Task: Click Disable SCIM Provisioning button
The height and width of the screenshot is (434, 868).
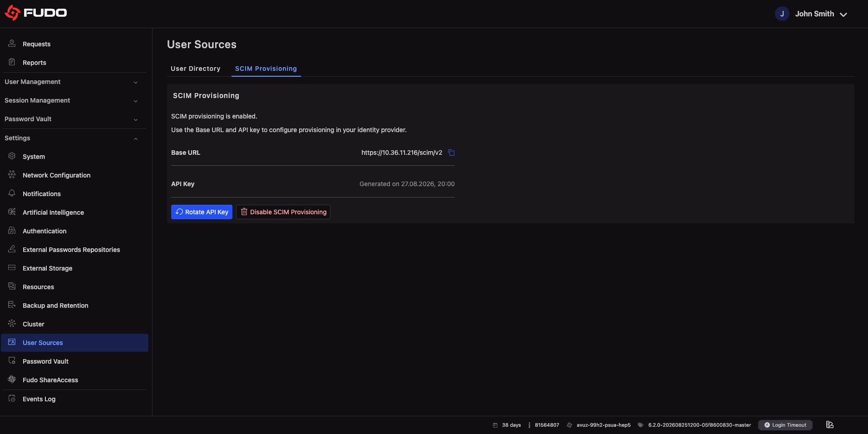Action: tap(283, 212)
